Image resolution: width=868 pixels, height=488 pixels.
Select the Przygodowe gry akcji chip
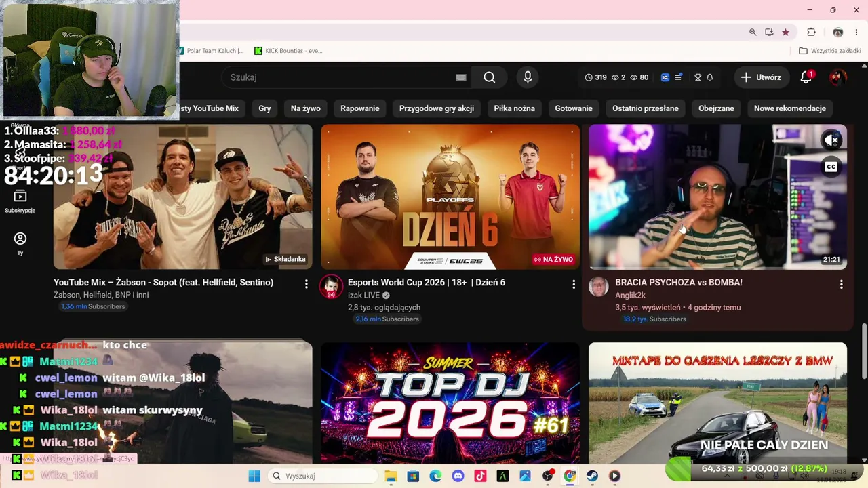pos(437,108)
